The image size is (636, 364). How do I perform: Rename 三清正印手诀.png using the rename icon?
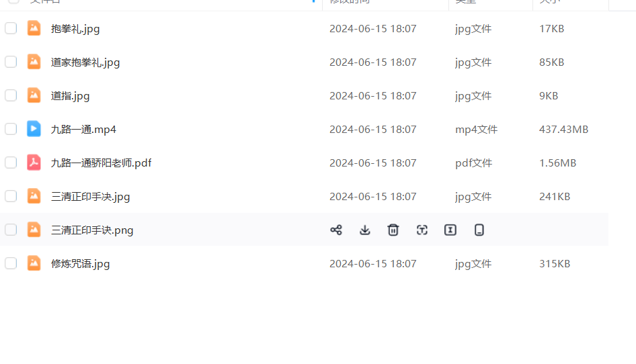[x=450, y=230]
